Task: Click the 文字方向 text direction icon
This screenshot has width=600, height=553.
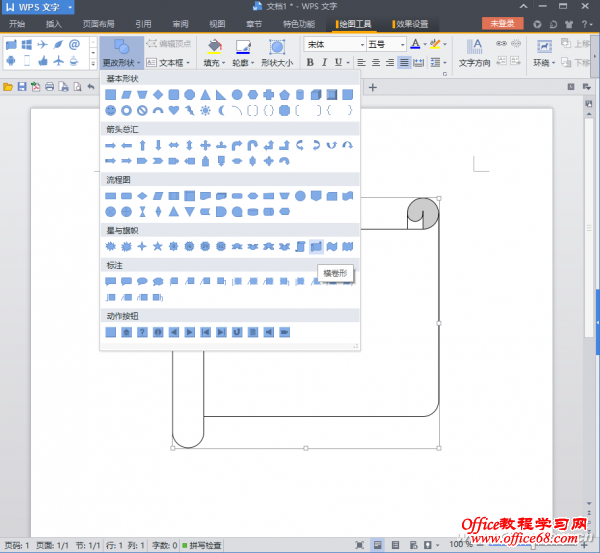Action: coord(475,45)
